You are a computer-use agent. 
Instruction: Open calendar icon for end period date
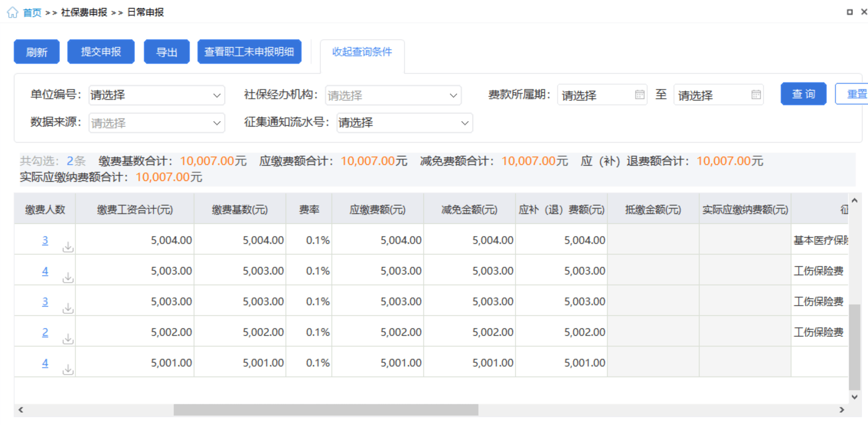point(756,95)
